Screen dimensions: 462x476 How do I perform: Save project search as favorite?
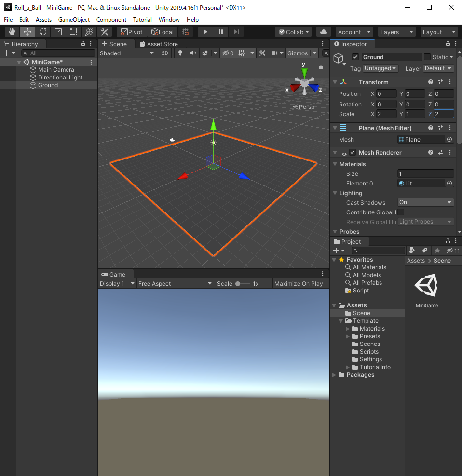437,251
